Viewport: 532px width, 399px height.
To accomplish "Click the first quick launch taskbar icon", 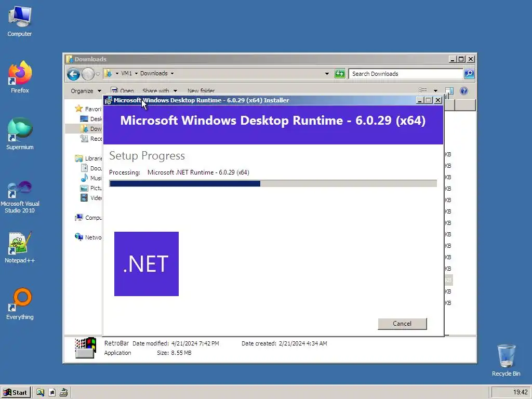I will tap(40, 393).
